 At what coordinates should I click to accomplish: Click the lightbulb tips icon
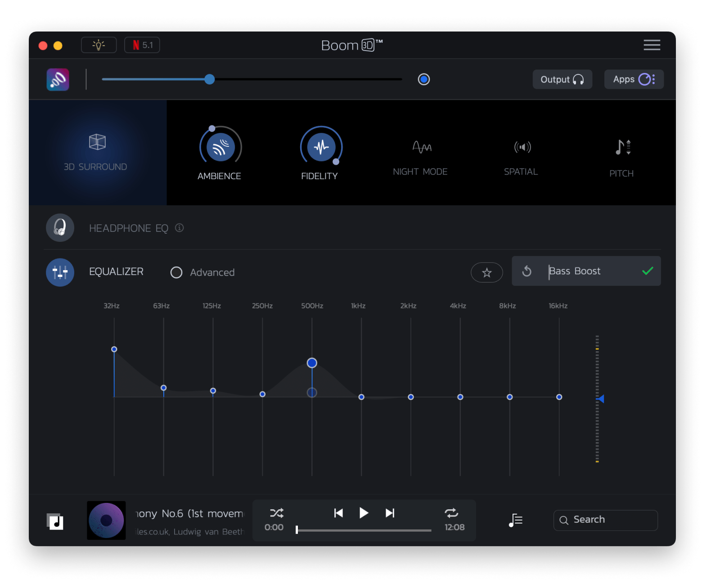coord(99,45)
